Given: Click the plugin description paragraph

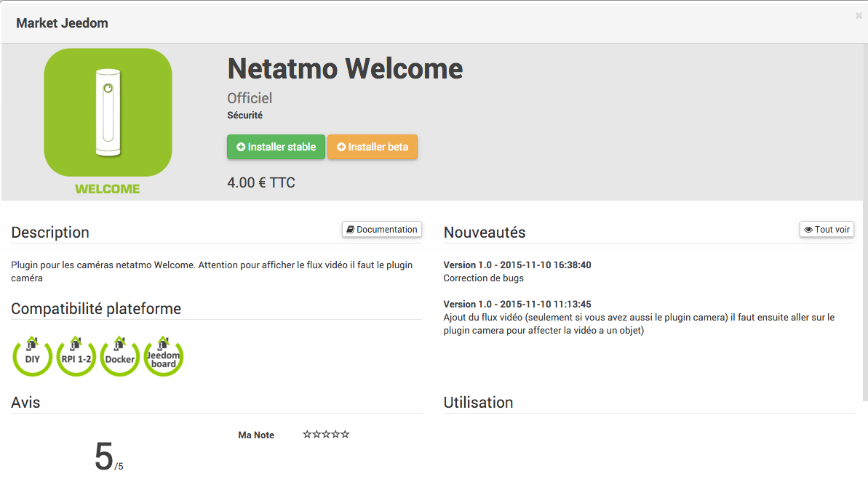Looking at the screenshot, I should click(x=212, y=271).
